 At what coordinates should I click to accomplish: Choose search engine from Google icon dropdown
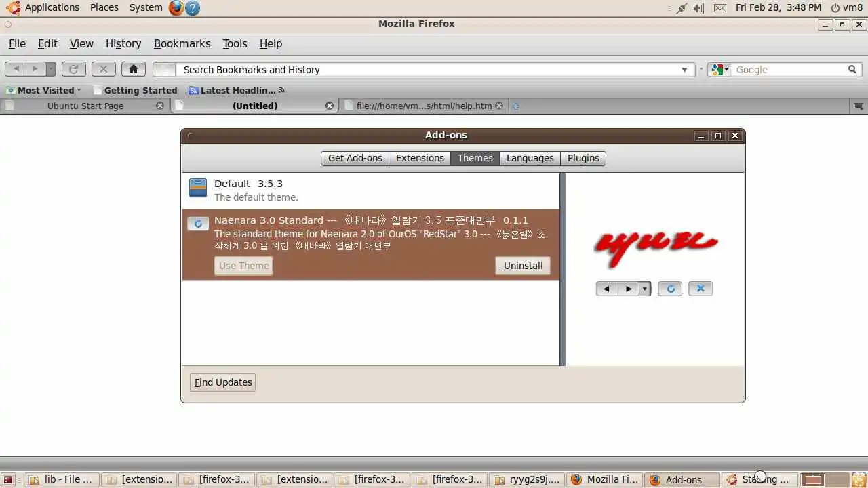pyautogui.click(x=719, y=70)
